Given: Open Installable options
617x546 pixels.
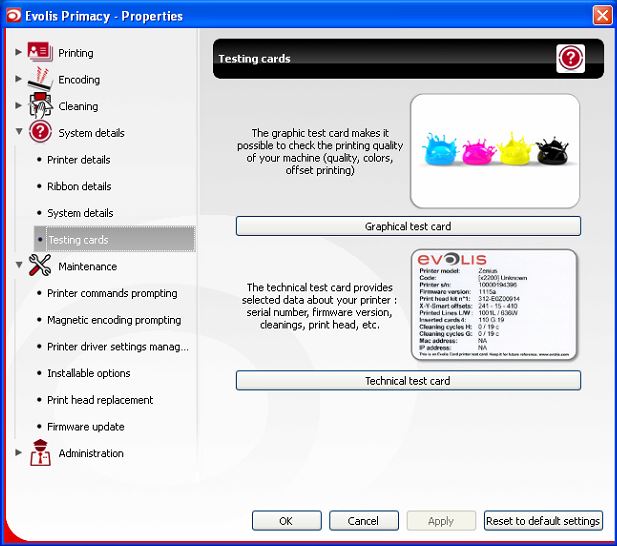Looking at the screenshot, I should pos(89,373).
